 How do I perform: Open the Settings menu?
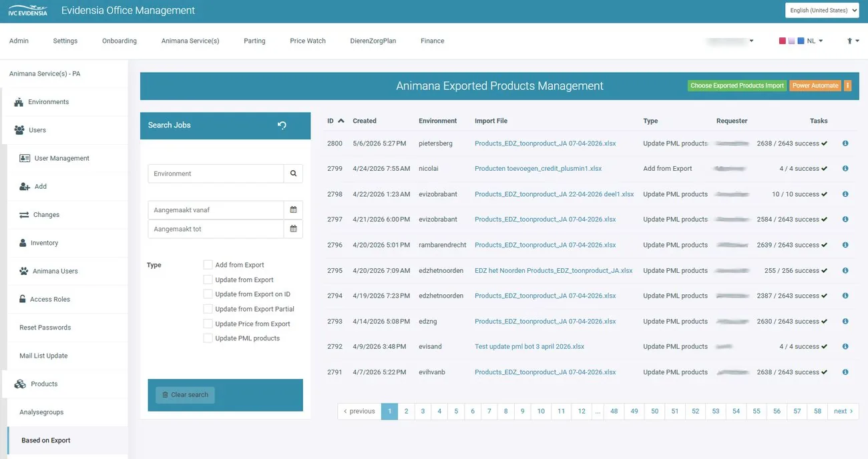click(x=65, y=41)
